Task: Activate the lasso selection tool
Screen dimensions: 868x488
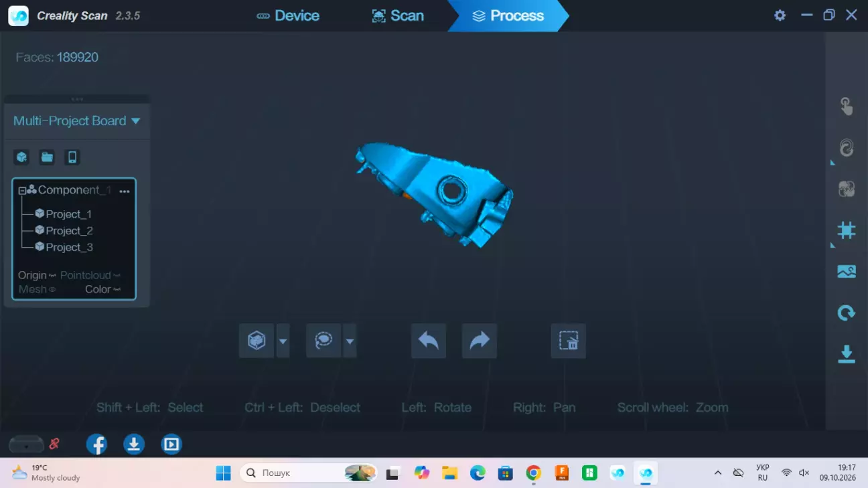Action: (x=323, y=341)
